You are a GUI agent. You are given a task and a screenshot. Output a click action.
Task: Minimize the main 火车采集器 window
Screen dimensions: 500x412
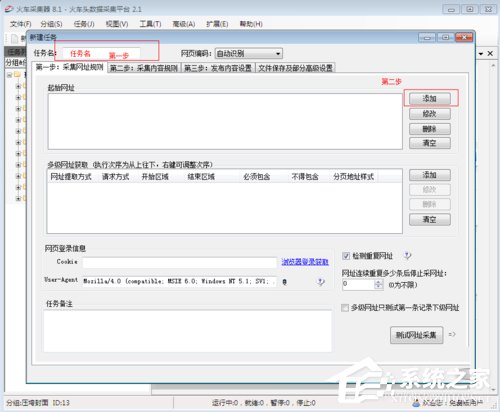pos(451,9)
